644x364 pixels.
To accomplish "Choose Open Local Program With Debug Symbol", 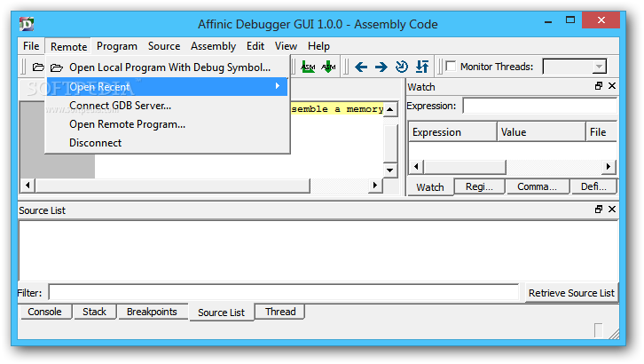I will click(x=167, y=67).
